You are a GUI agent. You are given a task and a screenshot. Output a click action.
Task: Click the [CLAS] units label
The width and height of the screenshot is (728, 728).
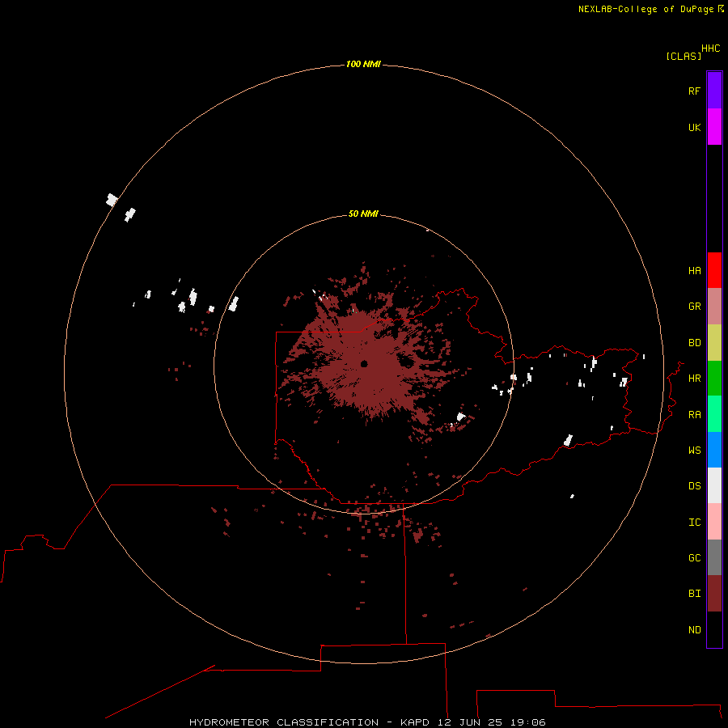tap(684, 56)
